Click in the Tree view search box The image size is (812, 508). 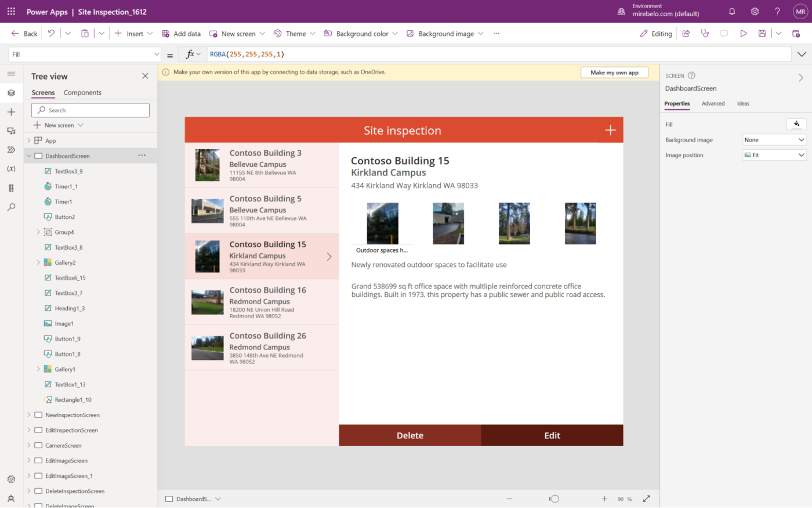(90, 110)
